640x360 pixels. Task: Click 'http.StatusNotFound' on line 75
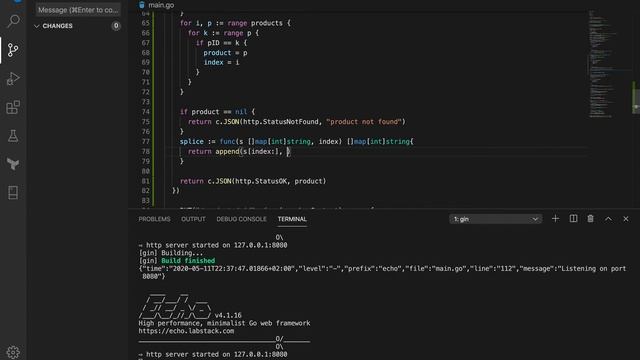coord(280,122)
